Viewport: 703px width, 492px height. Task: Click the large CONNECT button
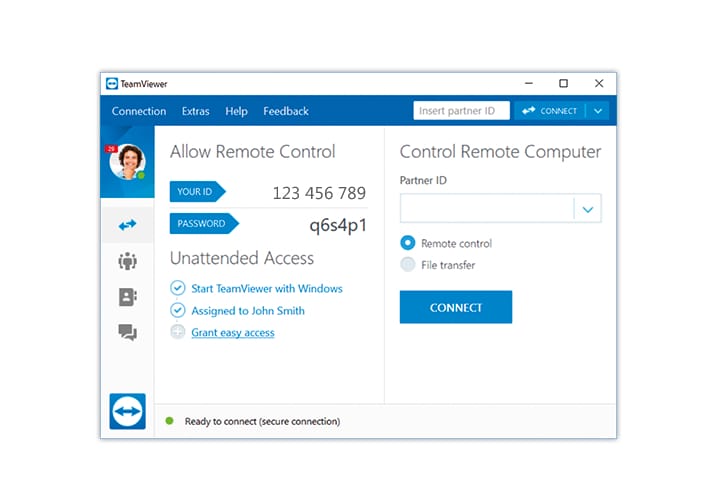456,307
